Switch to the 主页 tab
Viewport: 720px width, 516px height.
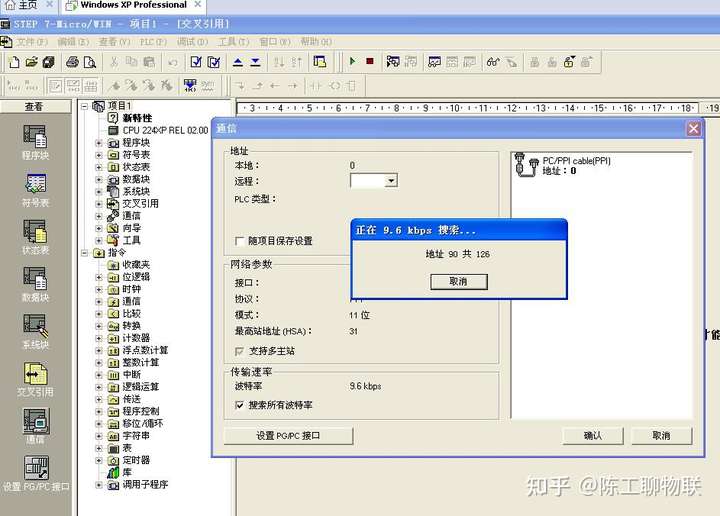(28, 5)
